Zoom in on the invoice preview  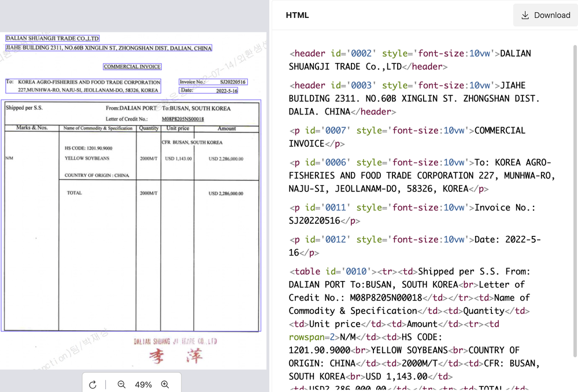[165, 384]
